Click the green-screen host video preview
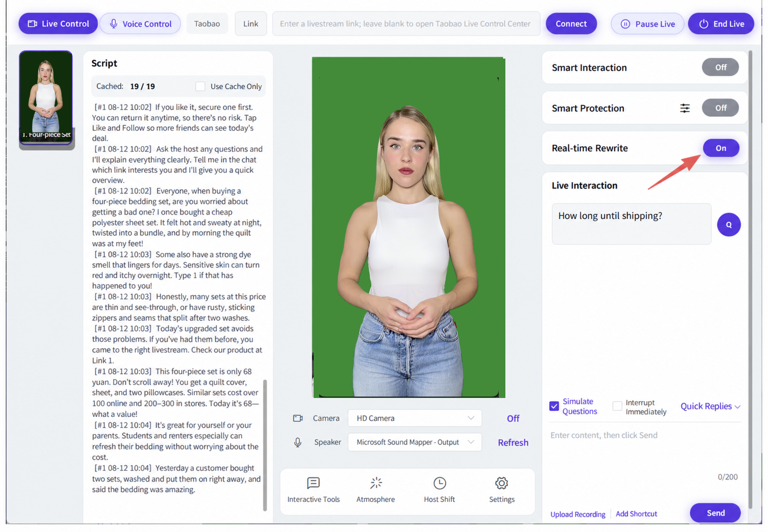Screen dimensions: 768x532 click(408, 227)
